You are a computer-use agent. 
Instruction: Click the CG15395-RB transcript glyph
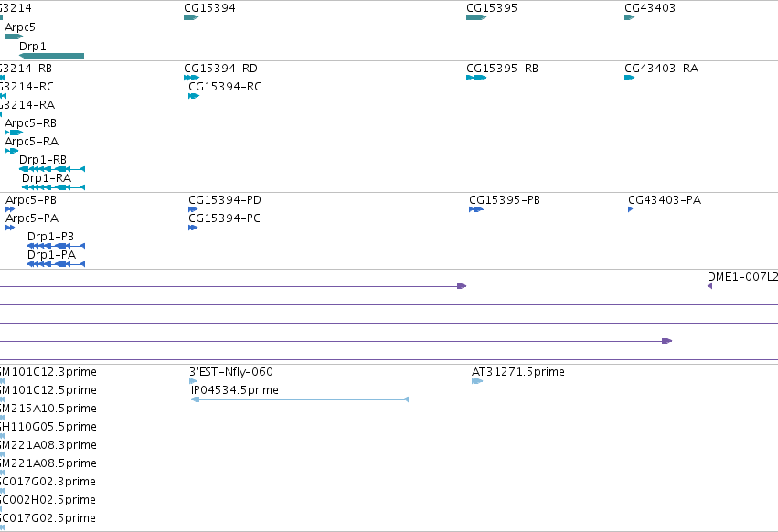[476, 78]
